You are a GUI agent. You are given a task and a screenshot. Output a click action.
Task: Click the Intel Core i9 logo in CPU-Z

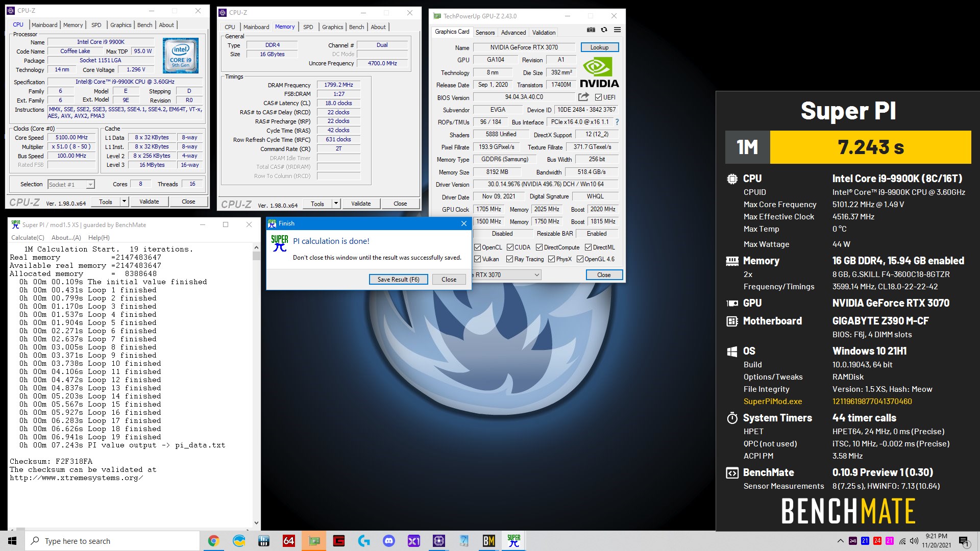point(181,55)
